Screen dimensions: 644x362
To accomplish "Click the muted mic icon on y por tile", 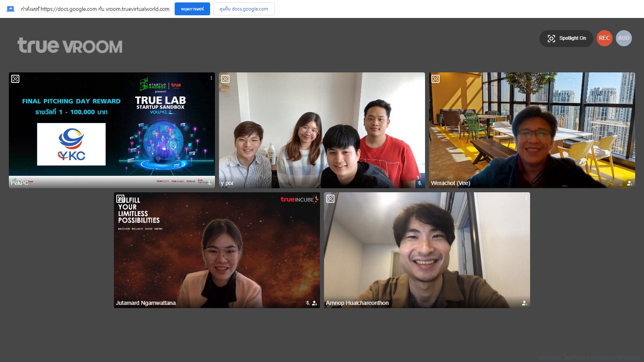I will tap(419, 183).
